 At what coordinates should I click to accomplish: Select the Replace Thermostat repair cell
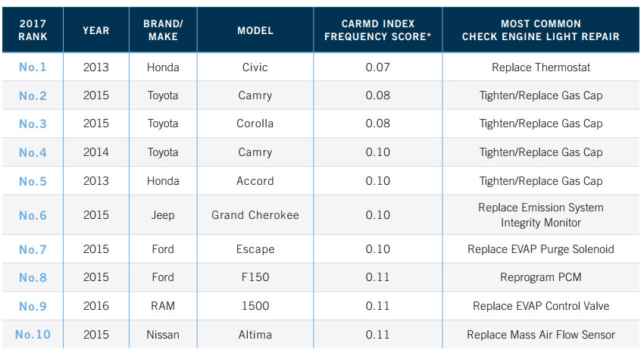(541, 67)
